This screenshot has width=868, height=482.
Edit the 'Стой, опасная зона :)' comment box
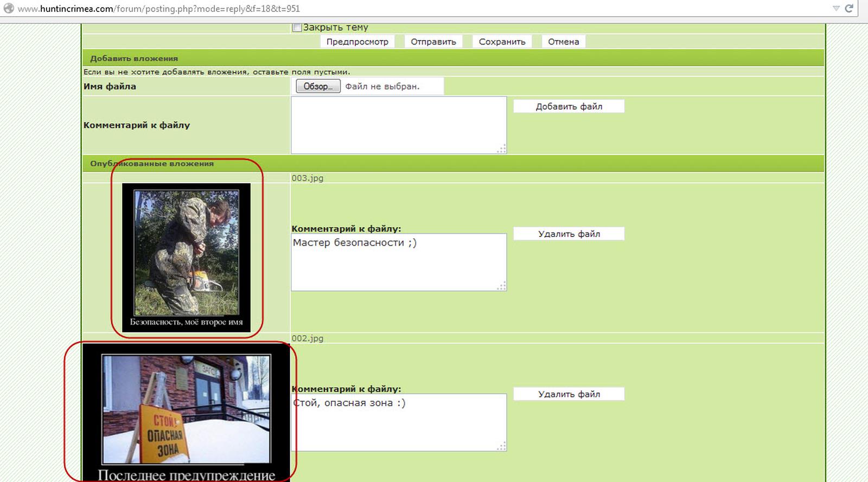tap(399, 423)
